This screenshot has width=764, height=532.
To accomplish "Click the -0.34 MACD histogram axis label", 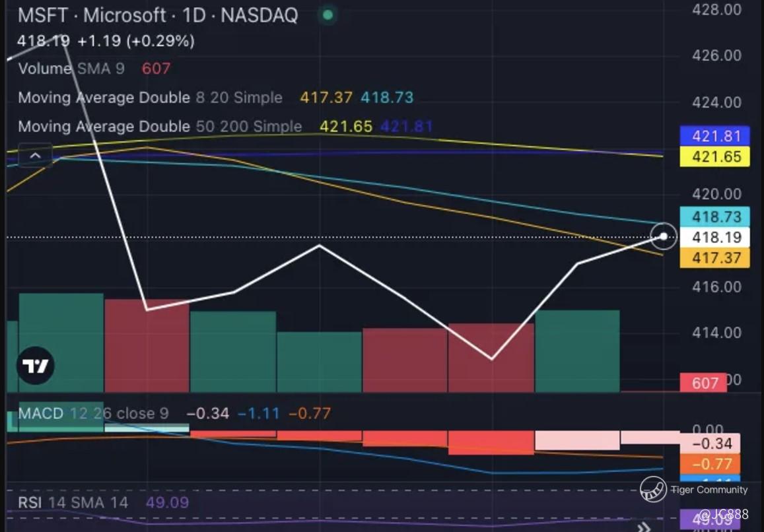I will click(711, 444).
